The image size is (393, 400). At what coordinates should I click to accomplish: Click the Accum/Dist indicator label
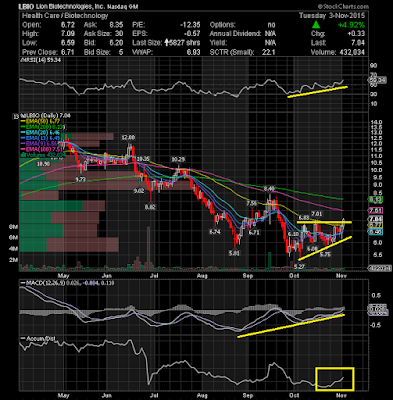pyautogui.click(x=37, y=339)
